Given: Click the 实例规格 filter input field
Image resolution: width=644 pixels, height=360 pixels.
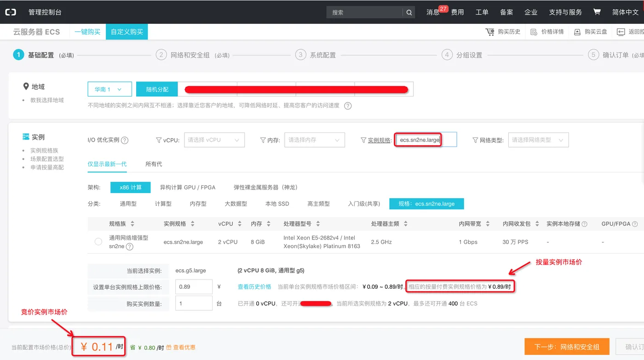Looking at the screenshot, I should (x=426, y=140).
